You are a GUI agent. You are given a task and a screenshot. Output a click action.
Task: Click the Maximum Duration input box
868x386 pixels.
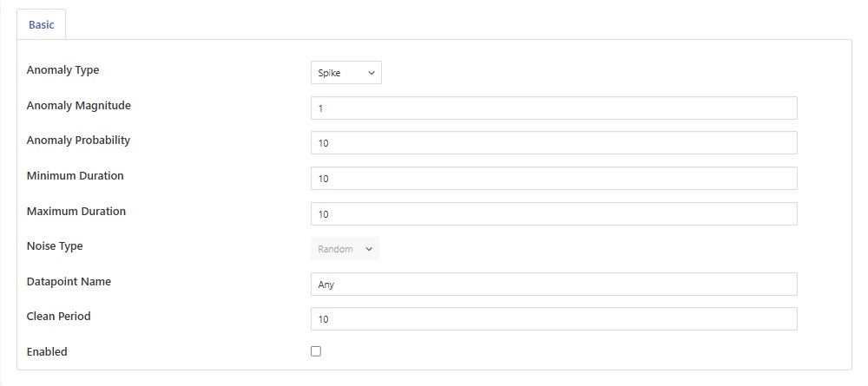(x=553, y=214)
